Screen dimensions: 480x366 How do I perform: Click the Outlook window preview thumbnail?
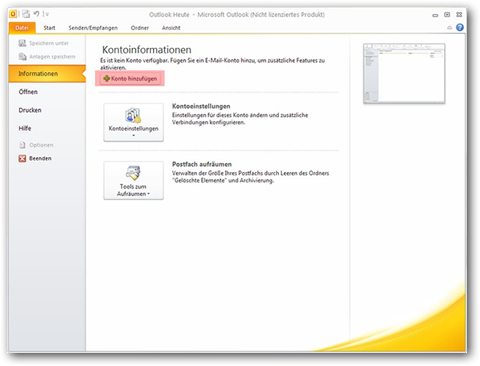(x=404, y=73)
